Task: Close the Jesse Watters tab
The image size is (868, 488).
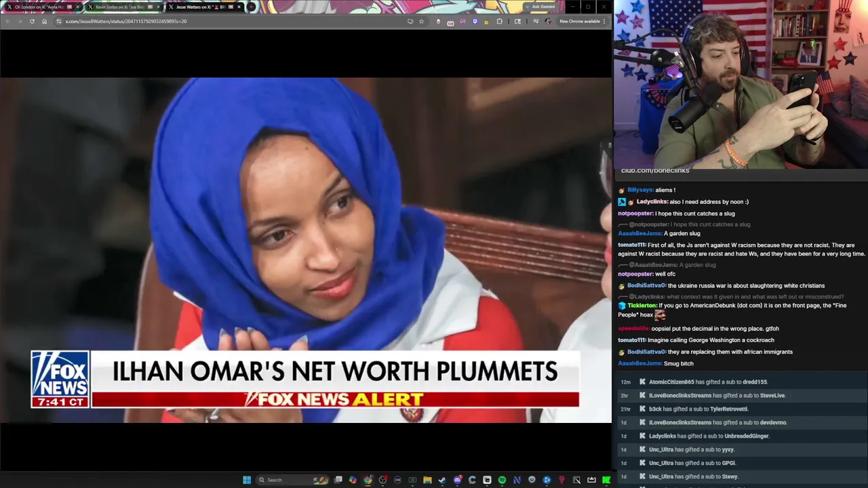Action: [x=239, y=7]
